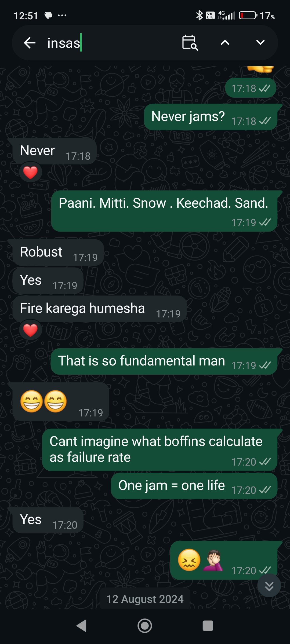Image resolution: width=290 pixels, height=644 pixels.
Task: Tap heart reaction under "Fire karega humesha"
Action: [x=30, y=330]
